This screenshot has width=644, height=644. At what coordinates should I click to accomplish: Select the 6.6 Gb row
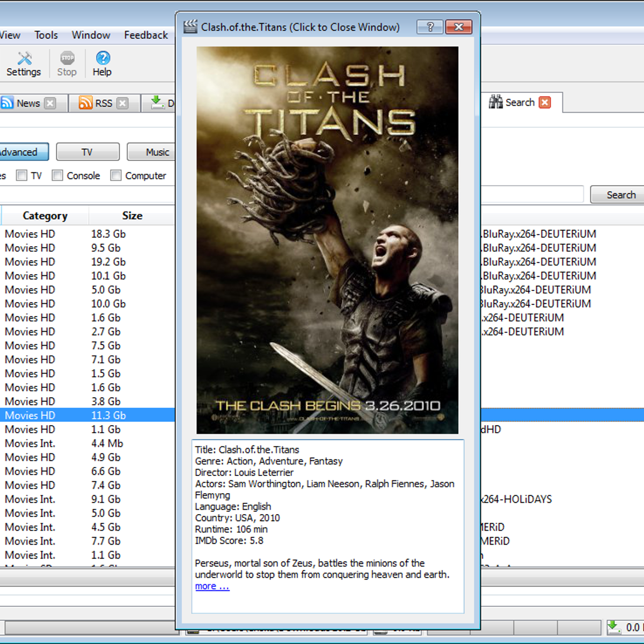(87, 471)
